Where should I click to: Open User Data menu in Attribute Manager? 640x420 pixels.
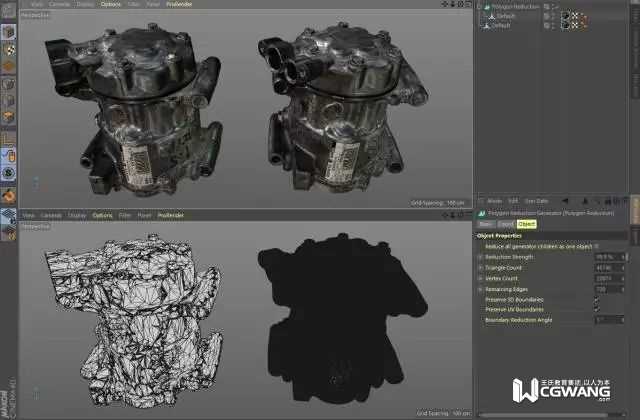tap(536, 201)
